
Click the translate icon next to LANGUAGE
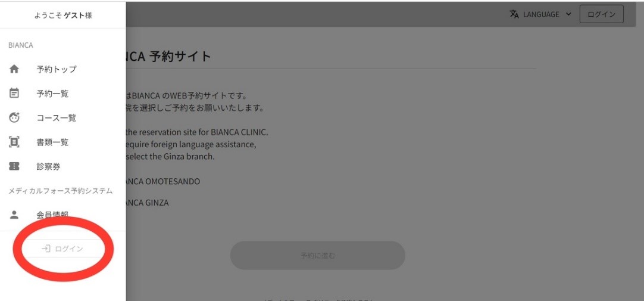click(x=514, y=14)
